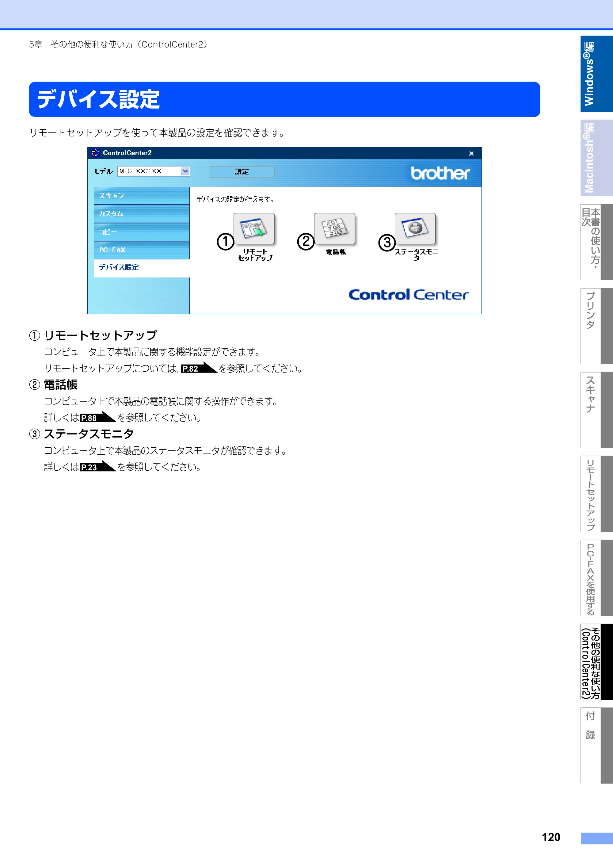Click the ③ ステータスモニタ section heading
This screenshot has width=613, height=868.
pyautogui.click(x=82, y=434)
